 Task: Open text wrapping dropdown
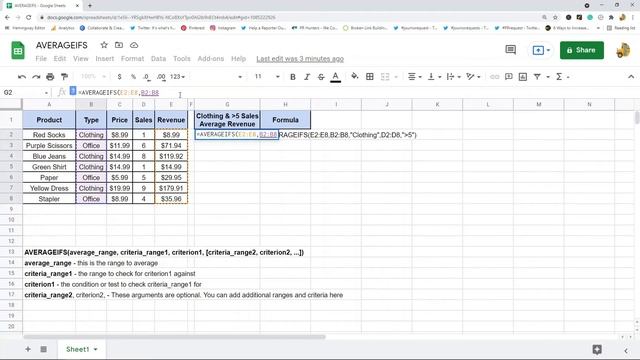[x=453, y=77]
